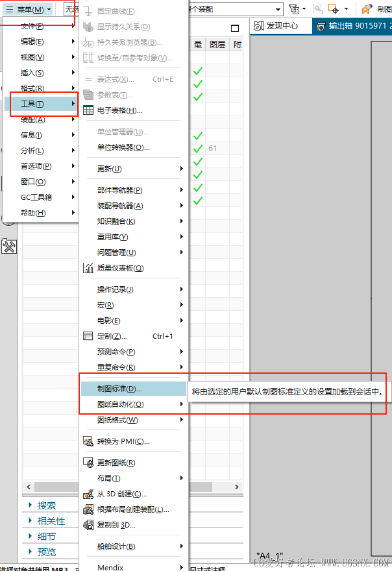Switch to the 发现中心 tab

point(281,26)
